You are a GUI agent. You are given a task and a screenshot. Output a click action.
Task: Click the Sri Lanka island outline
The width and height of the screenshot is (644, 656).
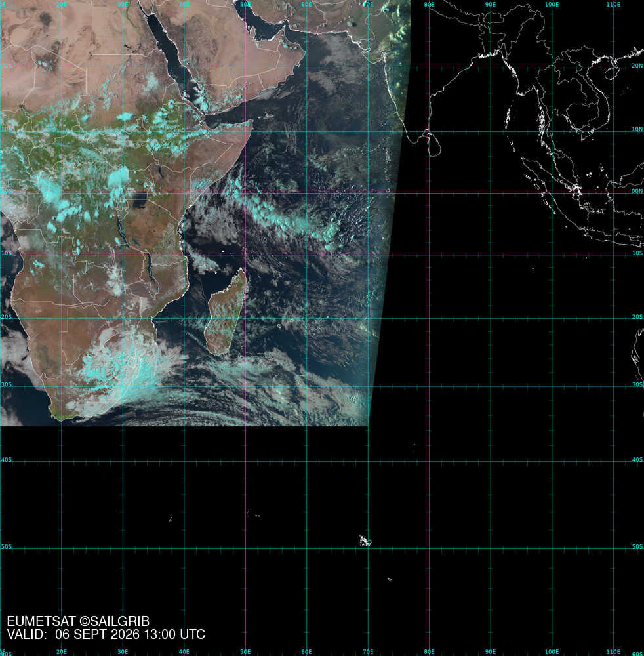[435, 145]
